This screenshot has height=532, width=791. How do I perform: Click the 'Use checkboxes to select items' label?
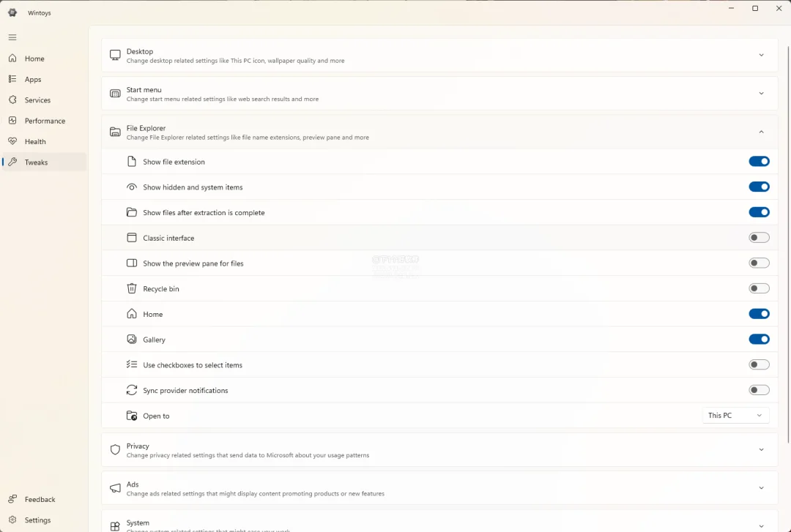click(193, 365)
